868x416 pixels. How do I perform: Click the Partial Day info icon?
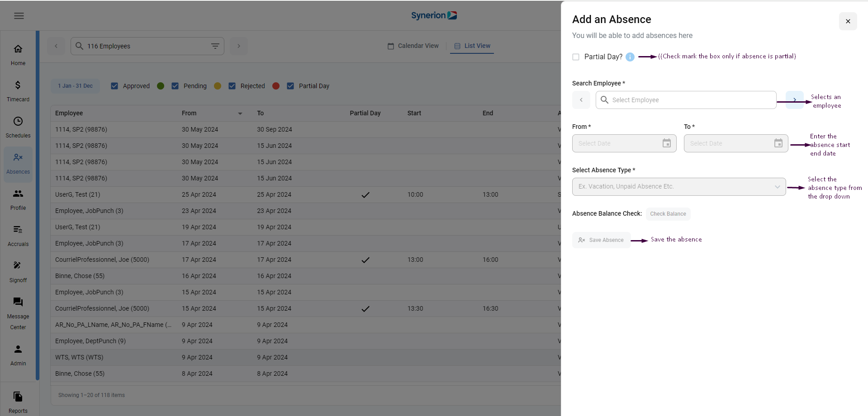click(x=630, y=57)
